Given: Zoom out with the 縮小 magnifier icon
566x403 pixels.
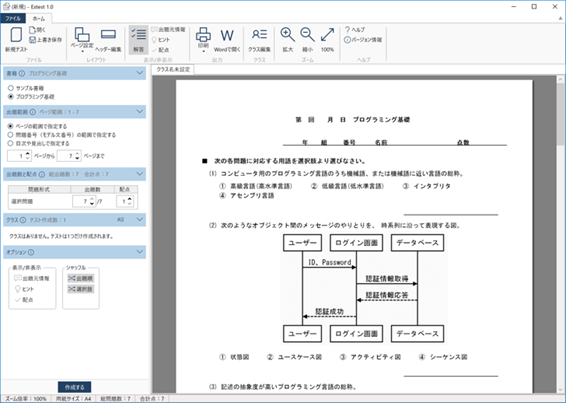Looking at the screenshot, I should (308, 35).
